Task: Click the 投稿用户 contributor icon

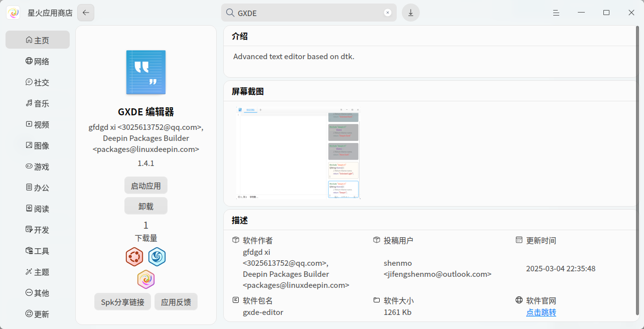Action: pos(377,240)
